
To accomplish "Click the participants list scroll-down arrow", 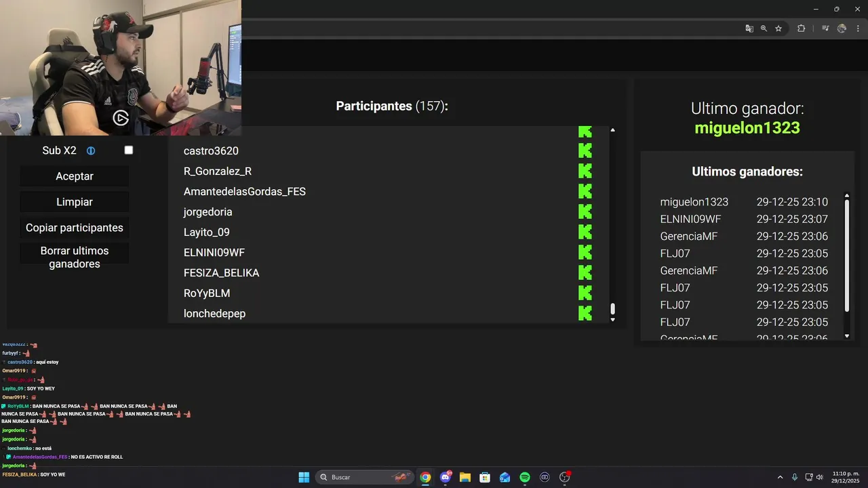I will 612,319.
